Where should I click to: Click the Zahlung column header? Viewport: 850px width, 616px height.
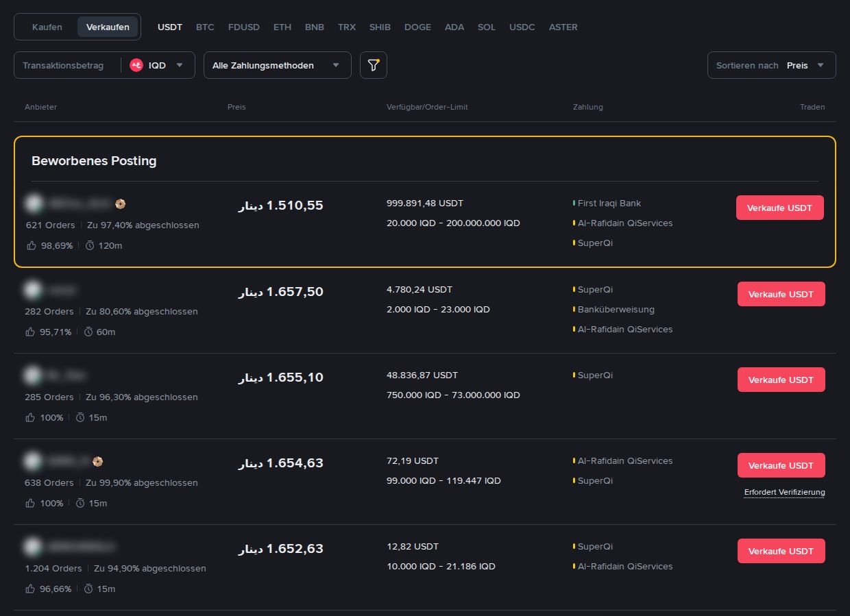(588, 107)
